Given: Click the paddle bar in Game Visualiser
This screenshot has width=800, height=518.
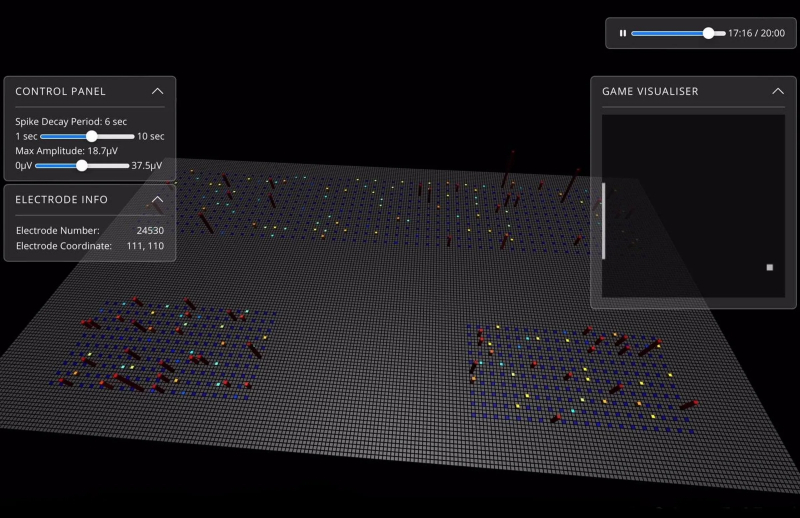Looking at the screenshot, I should click(603, 220).
